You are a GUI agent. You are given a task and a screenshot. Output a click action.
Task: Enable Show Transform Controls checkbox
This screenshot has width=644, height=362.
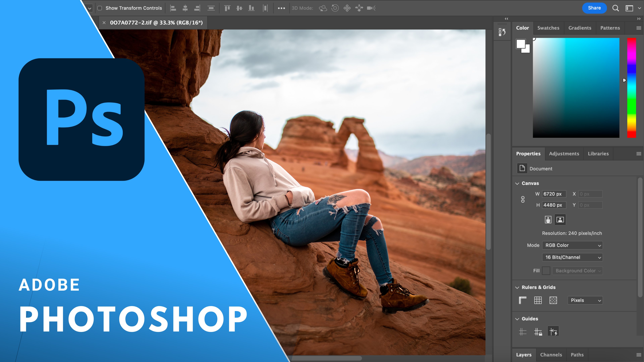click(x=100, y=8)
